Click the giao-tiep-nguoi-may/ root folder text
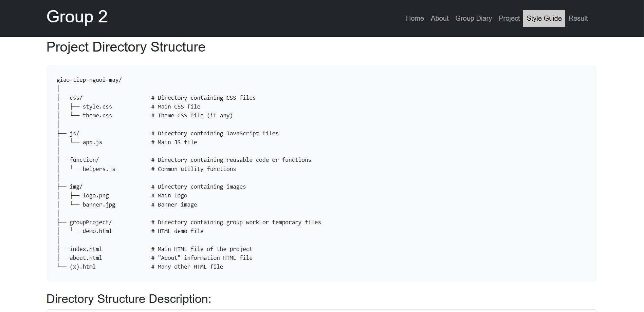This screenshot has height=312, width=644. click(x=89, y=80)
